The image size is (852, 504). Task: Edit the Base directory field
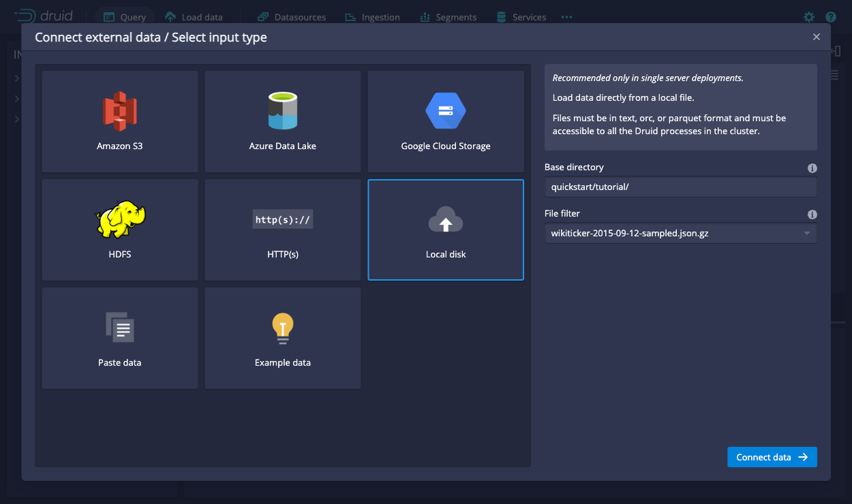(x=680, y=187)
